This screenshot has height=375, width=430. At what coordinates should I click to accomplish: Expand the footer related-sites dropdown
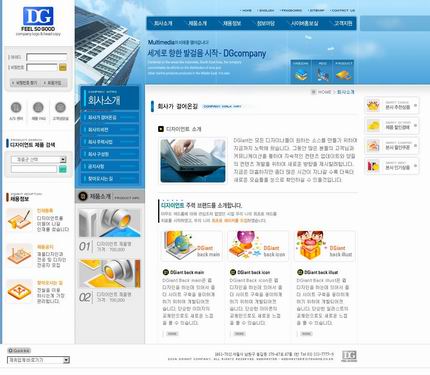coord(38,360)
